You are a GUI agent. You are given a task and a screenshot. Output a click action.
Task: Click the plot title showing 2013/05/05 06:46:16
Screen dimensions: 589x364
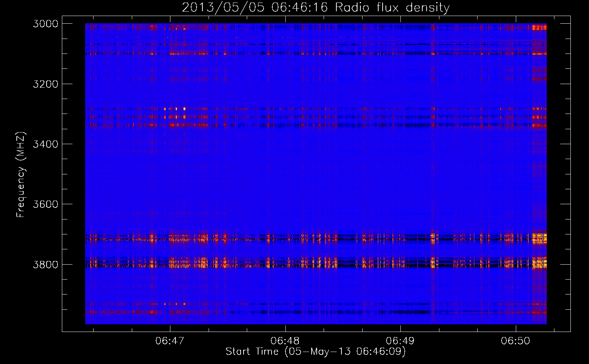pyautogui.click(x=316, y=7)
